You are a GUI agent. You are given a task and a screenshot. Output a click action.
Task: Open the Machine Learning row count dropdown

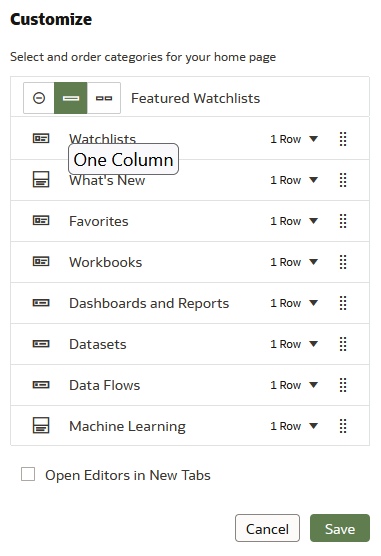pyautogui.click(x=294, y=426)
